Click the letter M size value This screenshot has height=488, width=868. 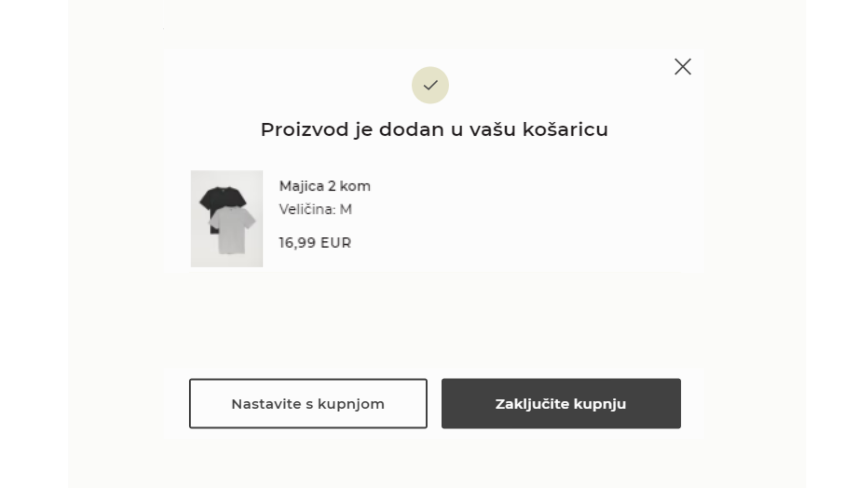coord(346,209)
